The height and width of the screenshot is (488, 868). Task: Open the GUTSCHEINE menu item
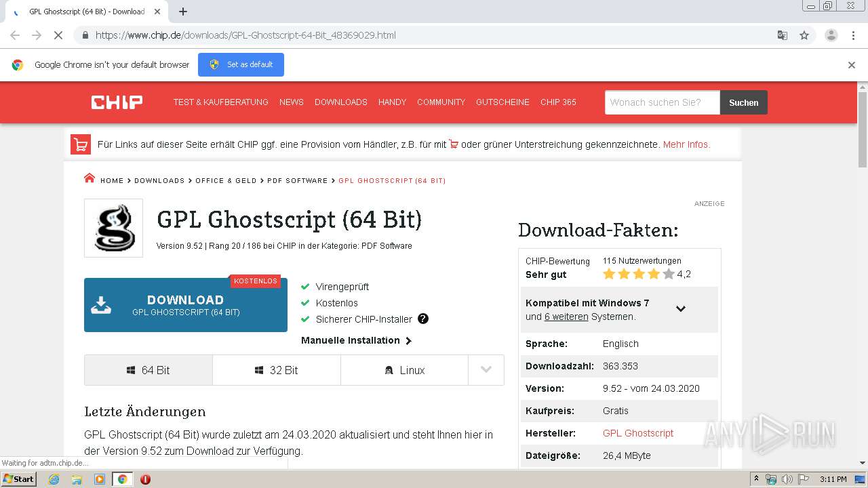(x=502, y=102)
